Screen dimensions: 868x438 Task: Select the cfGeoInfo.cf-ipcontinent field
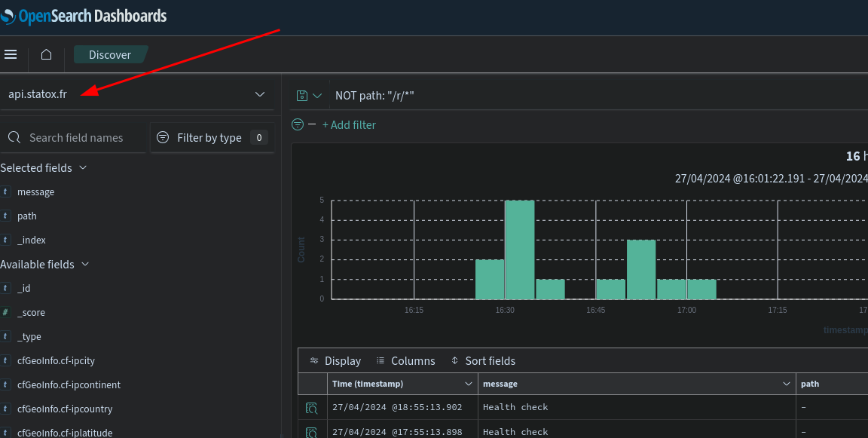pos(69,384)
